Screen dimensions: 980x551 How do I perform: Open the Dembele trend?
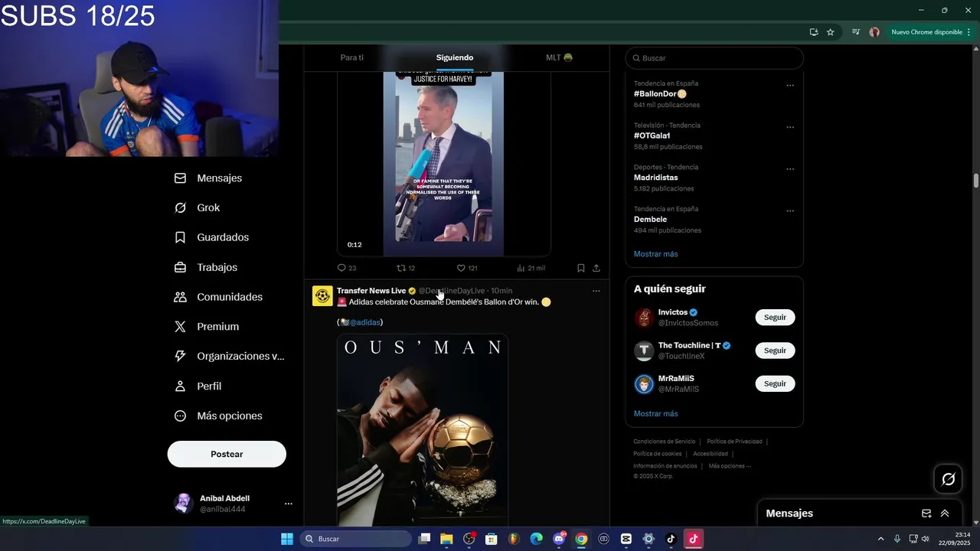coord(650,219)
